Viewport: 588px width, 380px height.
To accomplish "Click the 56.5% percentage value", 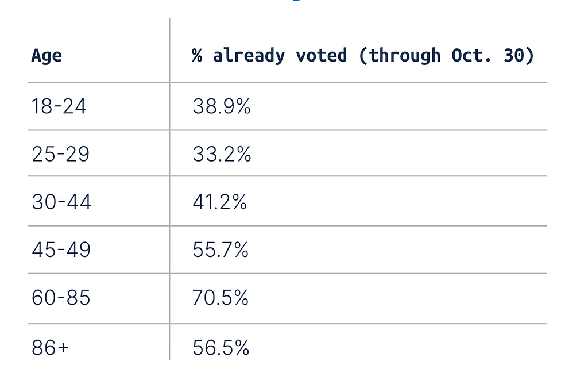I will pyautogui.click(x=220, y=347).
